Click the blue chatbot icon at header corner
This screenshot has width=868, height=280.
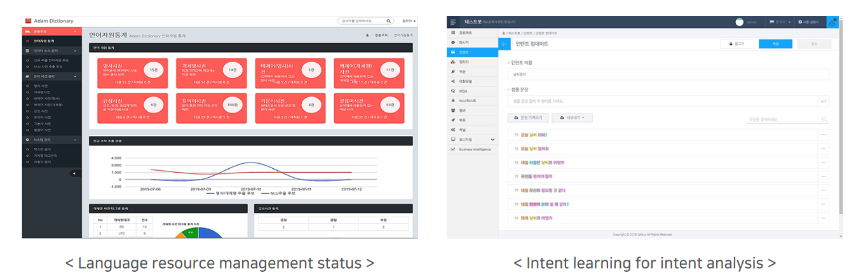coord(832,22)
